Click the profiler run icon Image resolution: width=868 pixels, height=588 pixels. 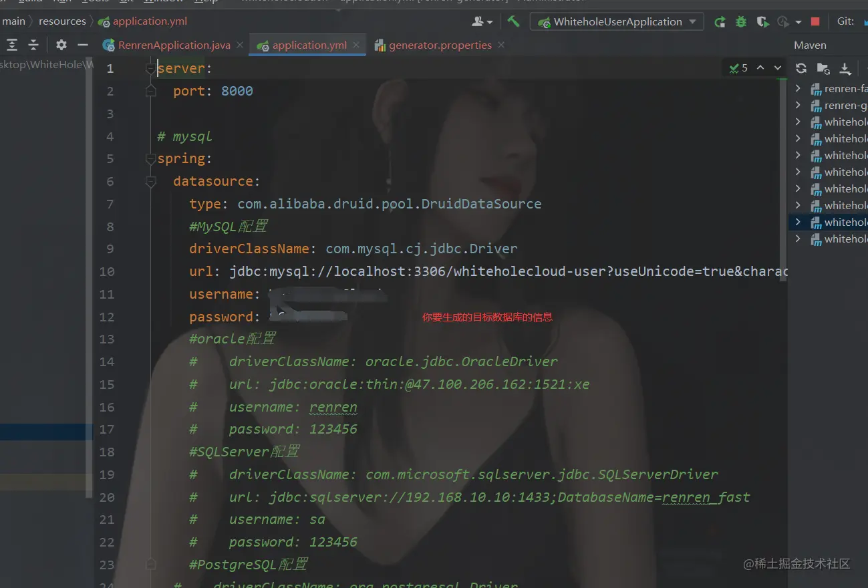click(783, 21)
